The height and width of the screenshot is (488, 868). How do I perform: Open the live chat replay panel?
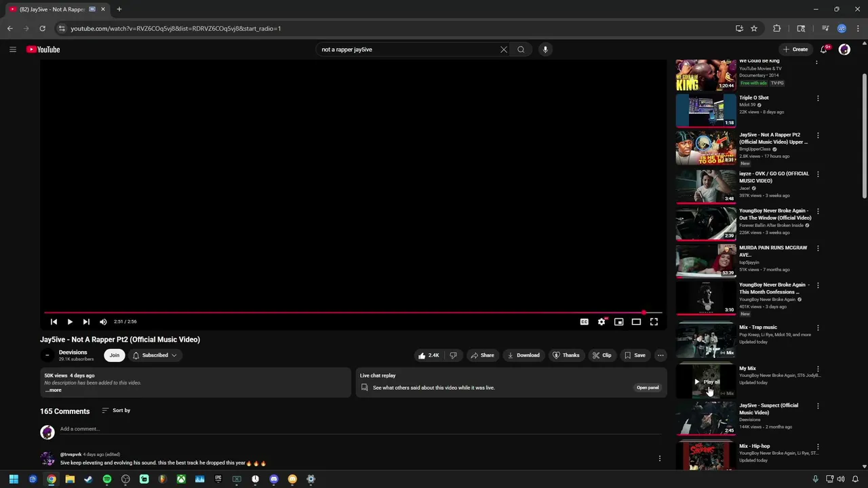pyautogui.click(x=648, y=388)
